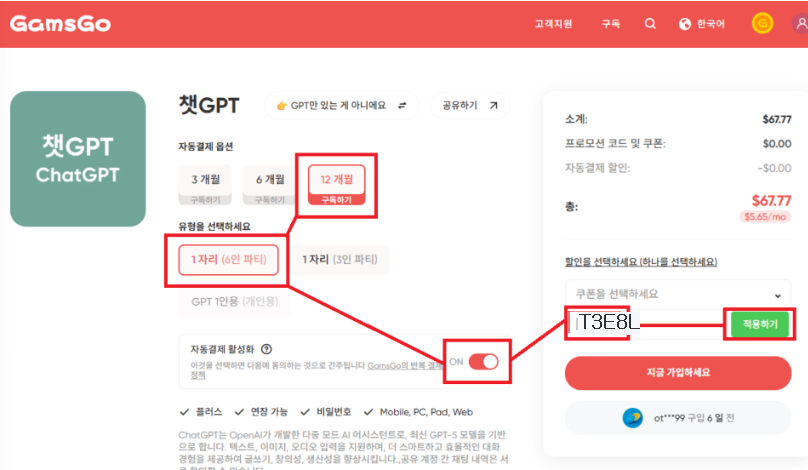Click the 자동결제 할인: label
Image resolution: width=808 pixels, height=470 pixels.
(598, 167)
